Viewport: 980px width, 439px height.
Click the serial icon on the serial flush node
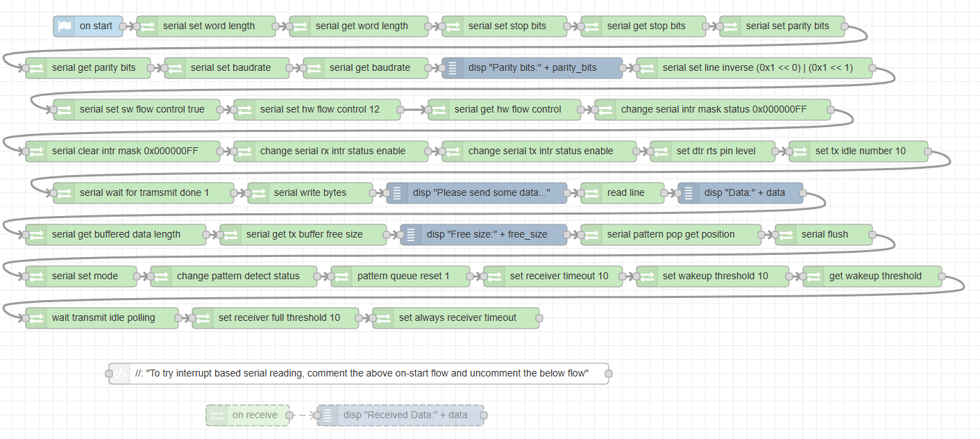786,235
